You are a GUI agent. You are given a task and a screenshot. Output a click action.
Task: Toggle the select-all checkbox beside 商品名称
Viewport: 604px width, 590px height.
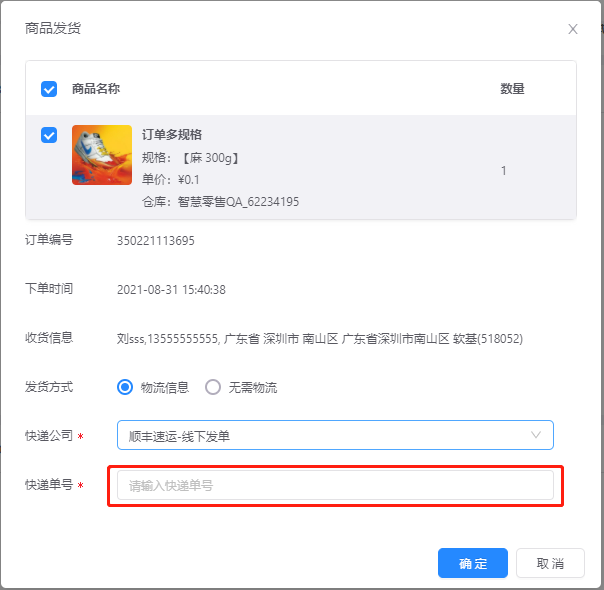click(x=49, y=89)
